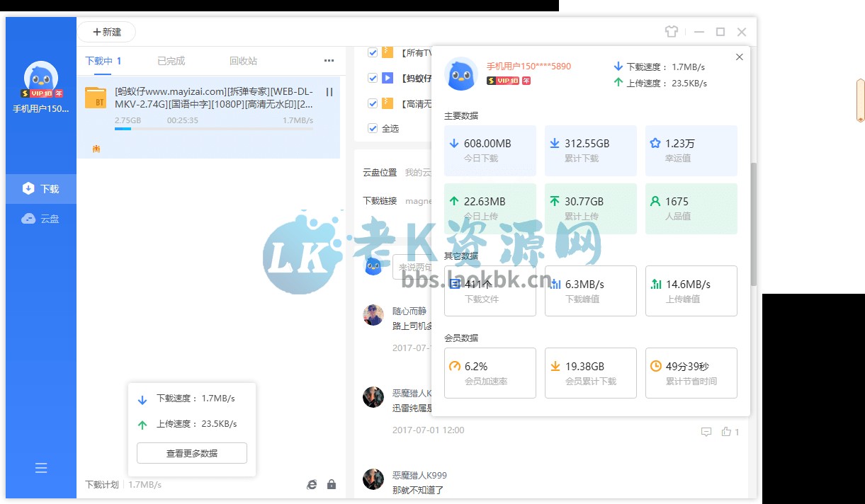Click the 下载链接 magnet link field
The width and height of the screenshot is (865, 504).
(418, 200)
